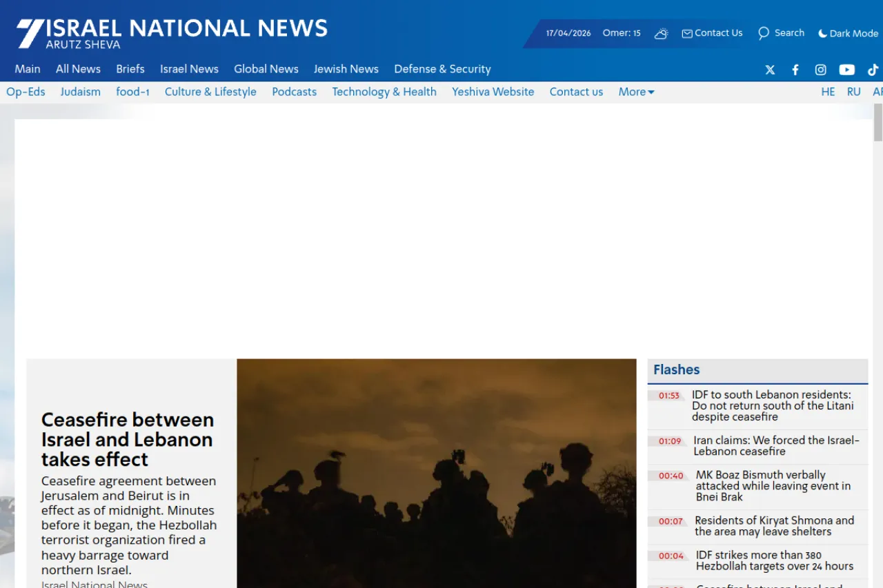Screen dimensions: 883x588
Task: Open the X (Twitter) social icon
Action: pyautogui.click(x=770, y=70)
